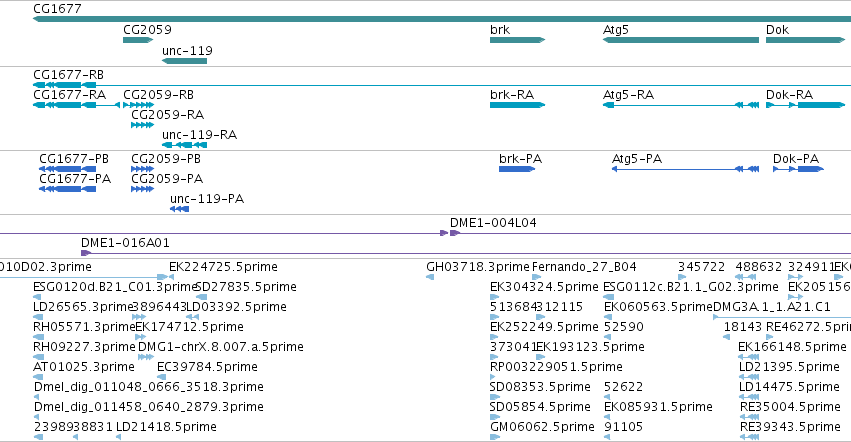Select the unc-119 gene arrow glyph
This screenshot has height=442, width=851.
(185, 61)
